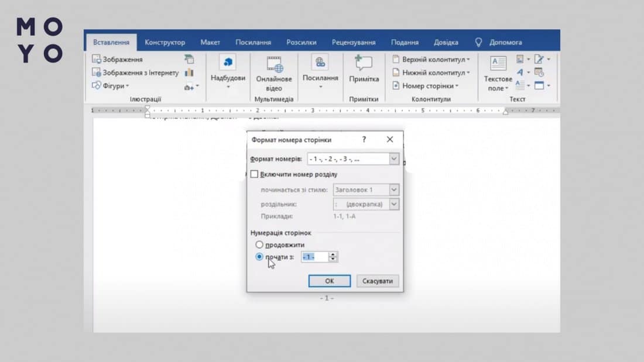This screenshot has width=644, height=362.
Task: Click the Зображення (Pictures) icon
Action: coord(97,60)
